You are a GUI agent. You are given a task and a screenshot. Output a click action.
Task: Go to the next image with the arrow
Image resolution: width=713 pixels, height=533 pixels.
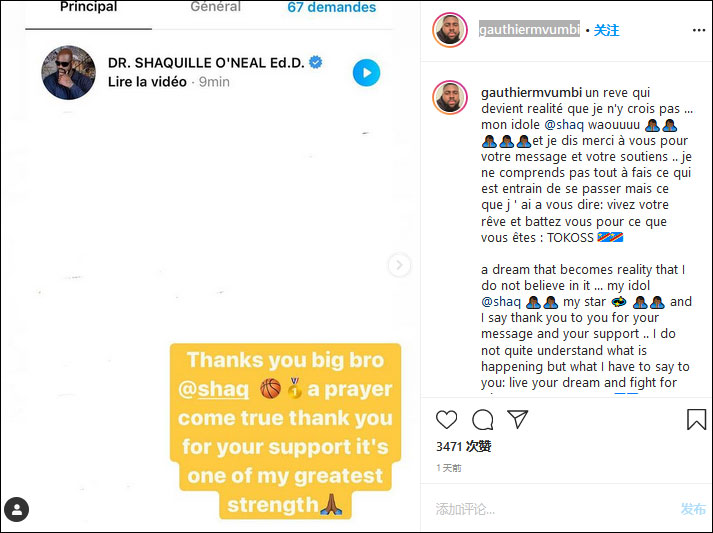click(399, 265)
